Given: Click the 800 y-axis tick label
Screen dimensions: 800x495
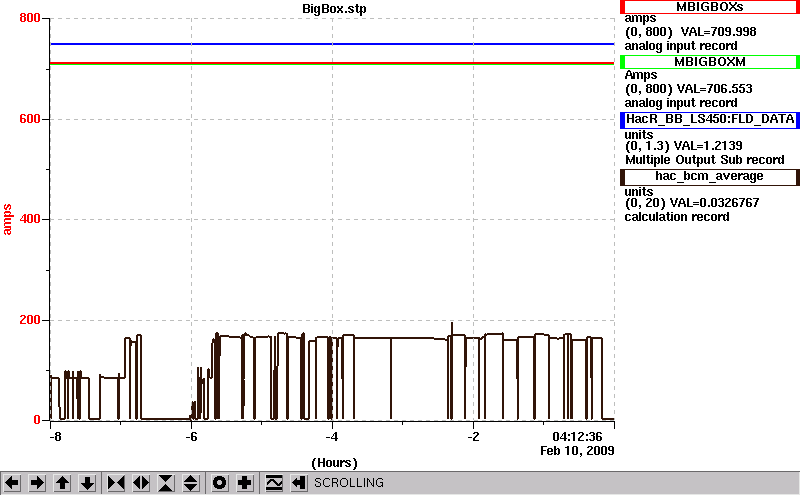Looking at the screenshot, I should (x=30, y=18).
